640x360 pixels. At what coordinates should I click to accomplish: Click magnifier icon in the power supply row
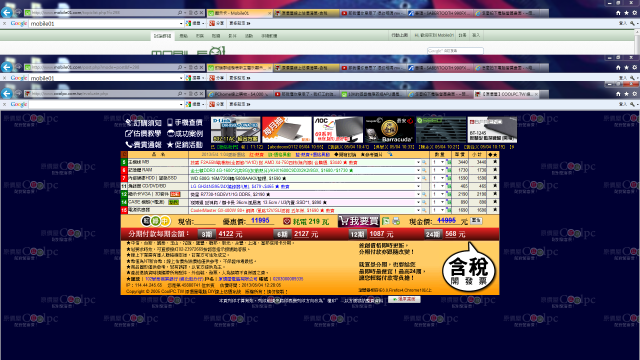click(x=424, y=210)
